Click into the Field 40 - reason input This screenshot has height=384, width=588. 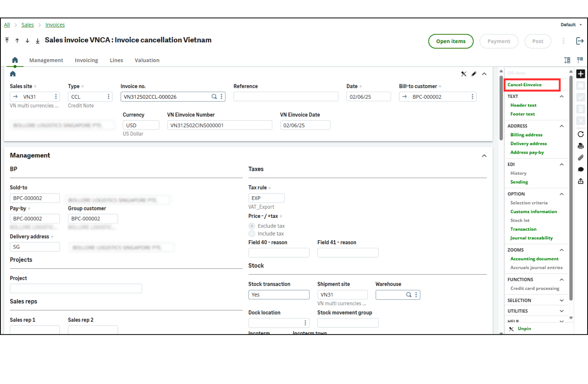279,253
